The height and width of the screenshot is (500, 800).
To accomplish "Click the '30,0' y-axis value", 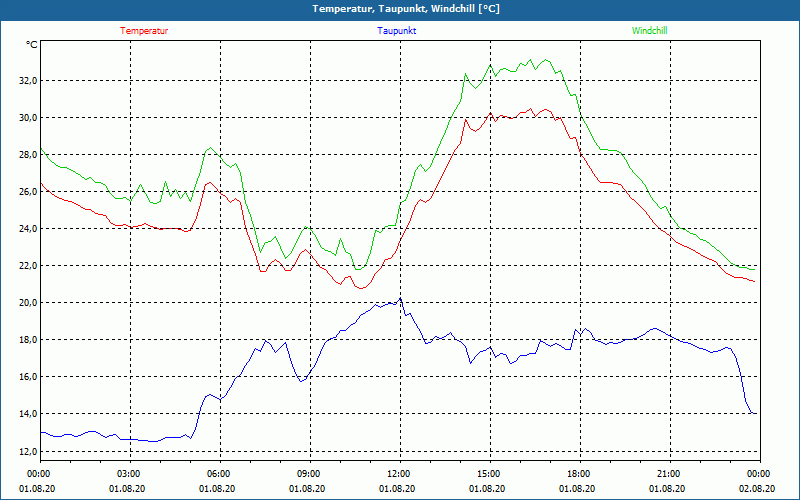I will (28, 117).
